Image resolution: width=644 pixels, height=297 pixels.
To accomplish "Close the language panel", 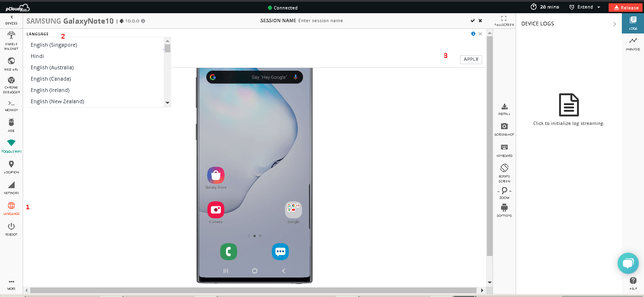I will 480,34.
